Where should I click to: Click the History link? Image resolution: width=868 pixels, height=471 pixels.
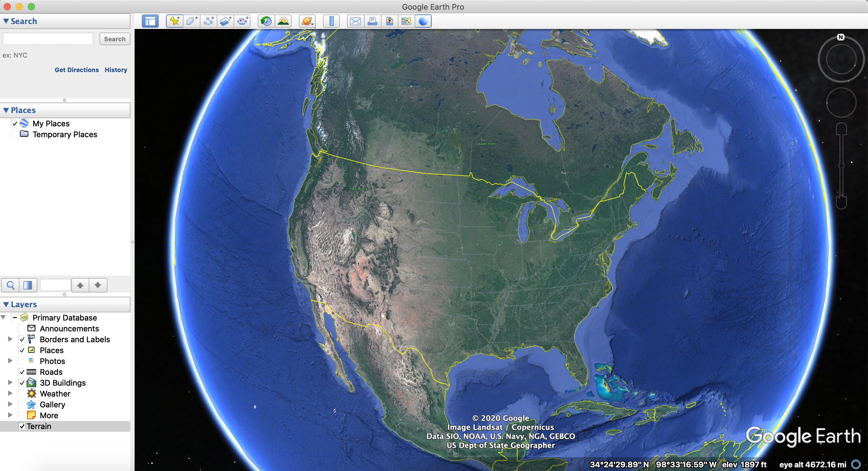point(116,70)
